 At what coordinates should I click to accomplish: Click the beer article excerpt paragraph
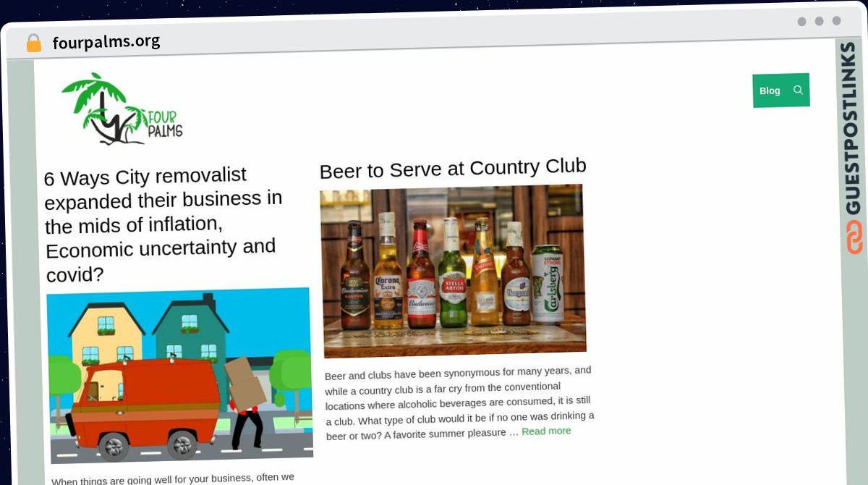click(459, 402)
